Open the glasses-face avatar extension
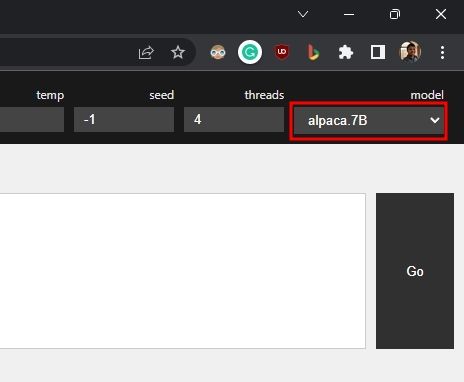The image size is (464, 382). pos(218,52)
